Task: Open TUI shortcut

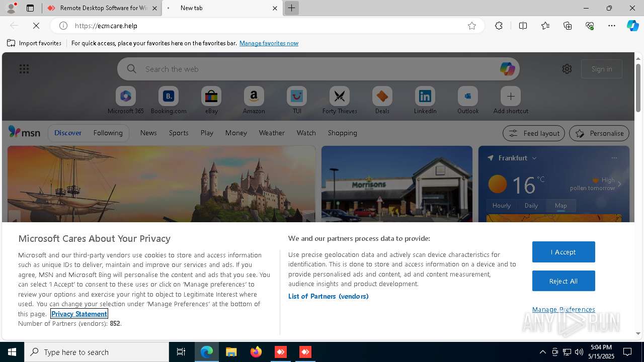Action: click(x=297, y=100)
